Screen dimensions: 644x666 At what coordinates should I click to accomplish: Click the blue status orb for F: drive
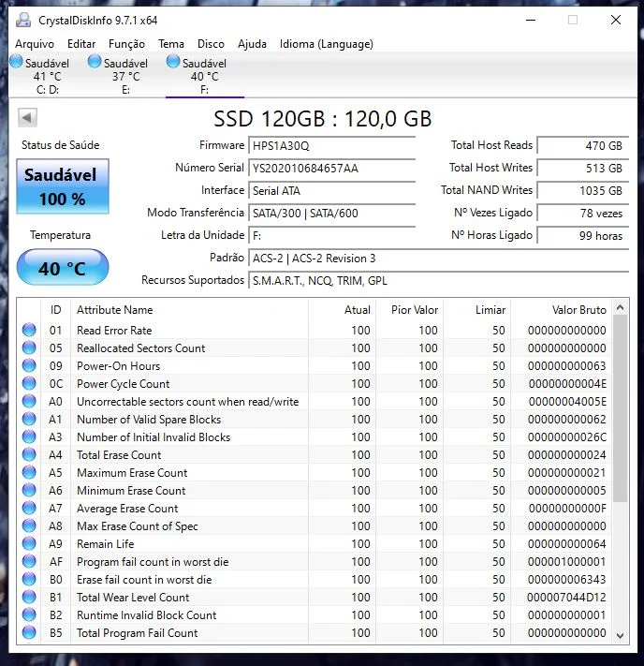pyautogui.click(x=173, y=62)
